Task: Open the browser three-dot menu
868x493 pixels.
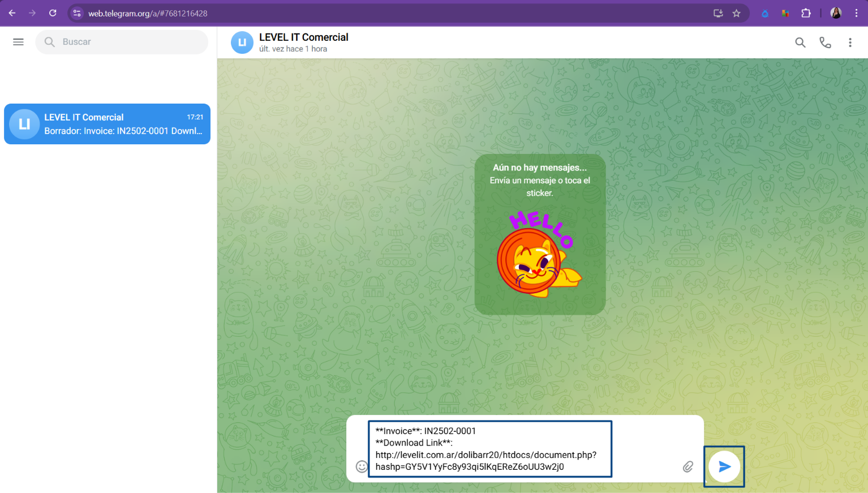Action: tap(856, 13)
